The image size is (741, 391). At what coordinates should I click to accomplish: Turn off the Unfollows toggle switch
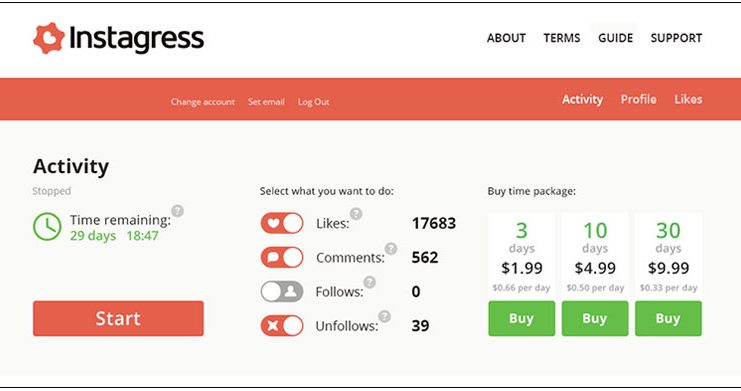pyautogui.click(x=282, y=325)
